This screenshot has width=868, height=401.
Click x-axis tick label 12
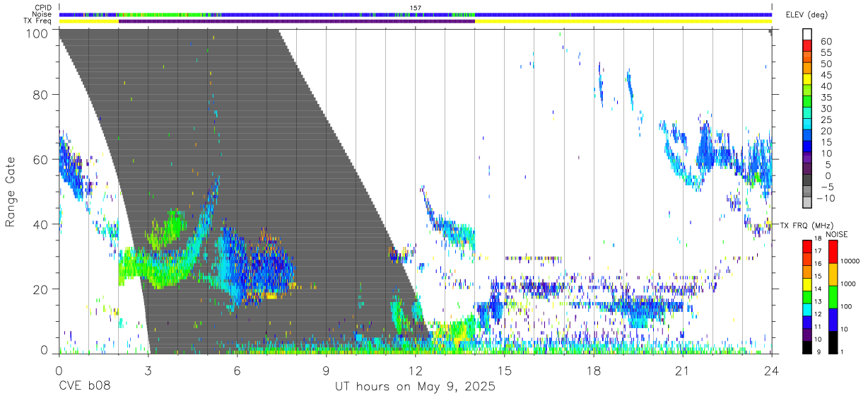click(415, 370)
